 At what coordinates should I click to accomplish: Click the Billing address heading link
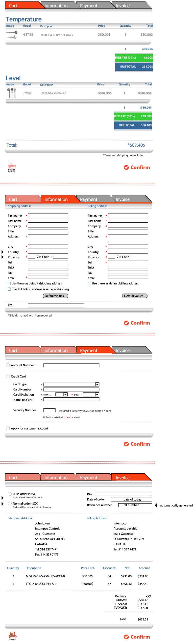[x=97, y=206]
